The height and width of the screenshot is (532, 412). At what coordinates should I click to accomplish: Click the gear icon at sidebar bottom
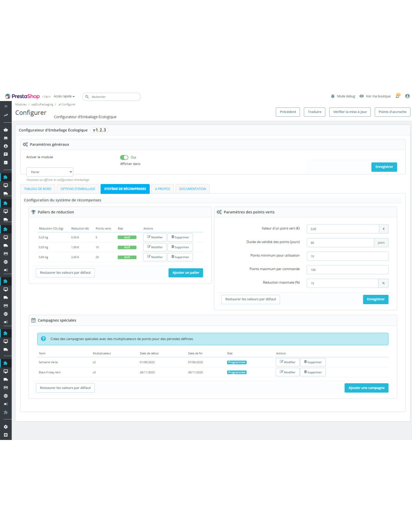[6, 427]
